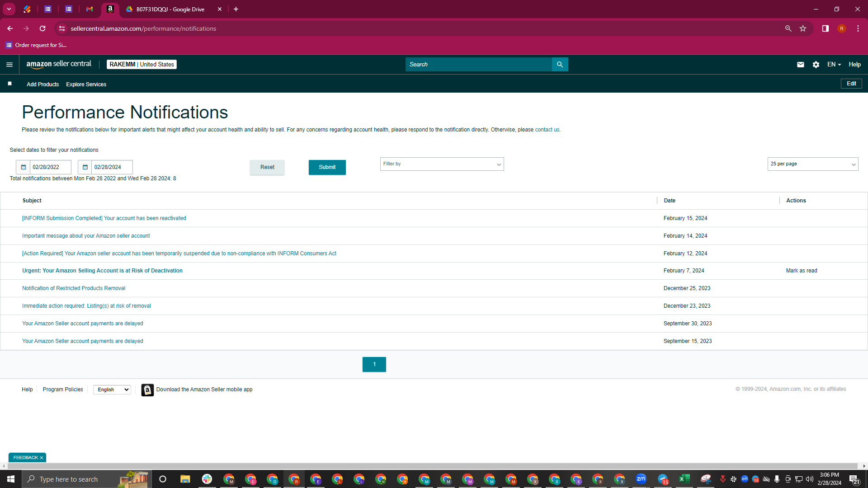Open the browser side panel icon
868x488 pixels.
tap(826, 28)
